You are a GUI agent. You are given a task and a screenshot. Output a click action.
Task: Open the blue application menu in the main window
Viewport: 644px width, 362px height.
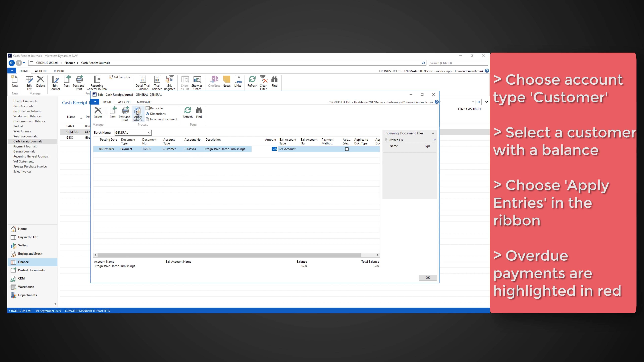coord(12,71)
